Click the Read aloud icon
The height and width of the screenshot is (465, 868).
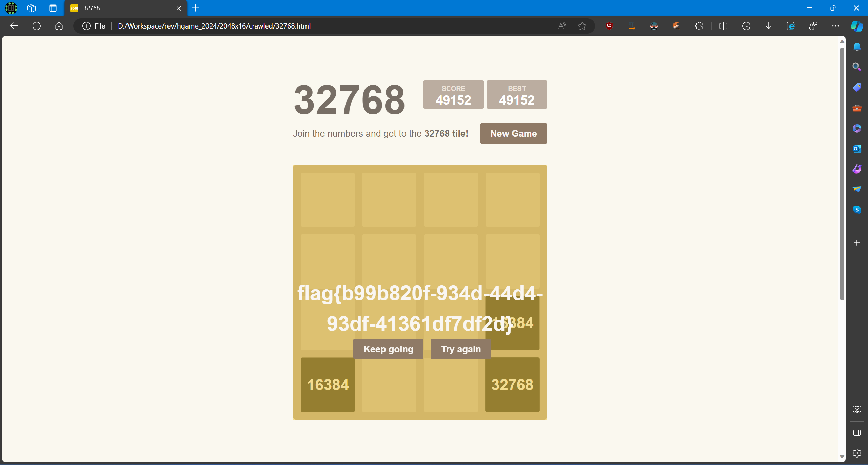click(562, 26)
